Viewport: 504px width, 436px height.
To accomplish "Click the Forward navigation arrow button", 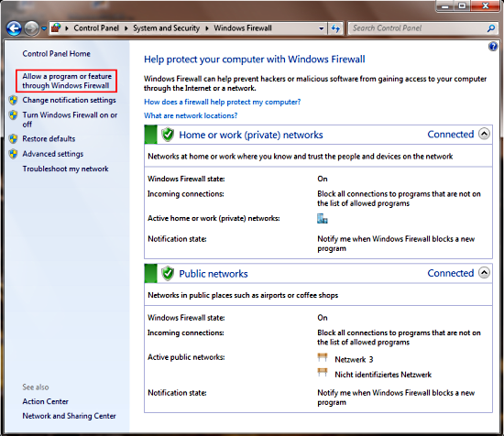I will [x=31, y=28].
